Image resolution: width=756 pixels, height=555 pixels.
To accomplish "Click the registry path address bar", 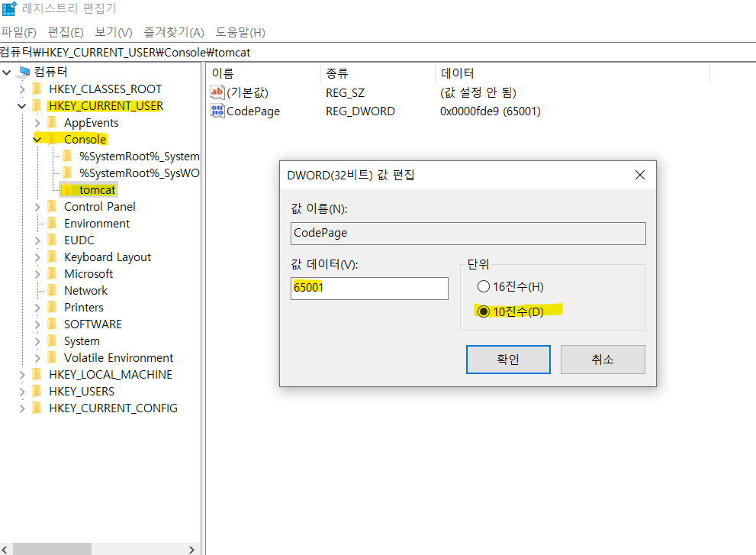I will point(378,52).
